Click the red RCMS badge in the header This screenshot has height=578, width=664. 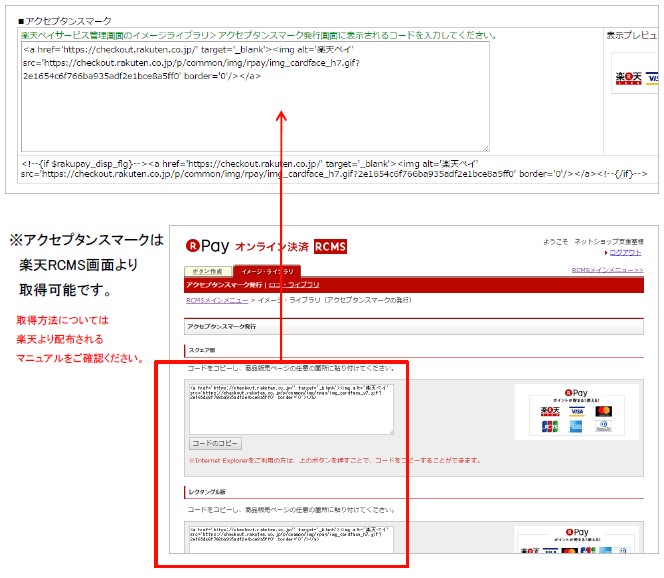click(330, 246)
